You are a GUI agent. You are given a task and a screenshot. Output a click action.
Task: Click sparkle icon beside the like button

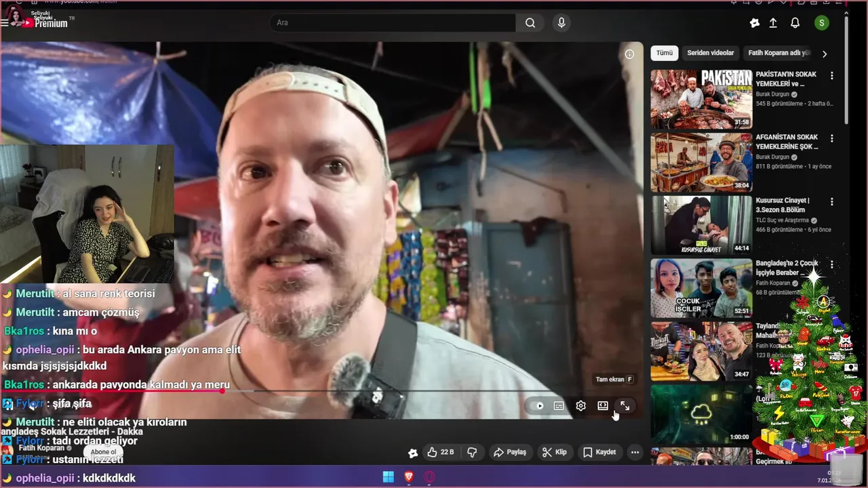(x=413, y=453)
